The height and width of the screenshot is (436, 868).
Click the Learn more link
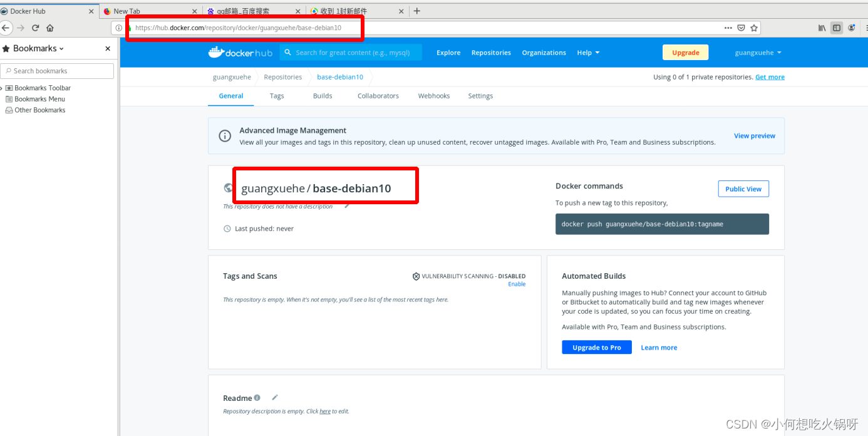659,348
